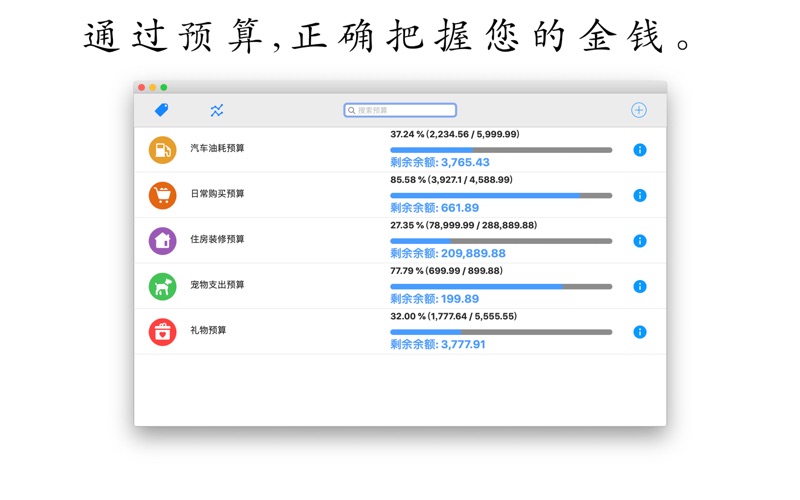The image size is (800, 500).
Task: Click remaining balance 剩余余额: 209,889.88
Action: (x=448, y=253)
